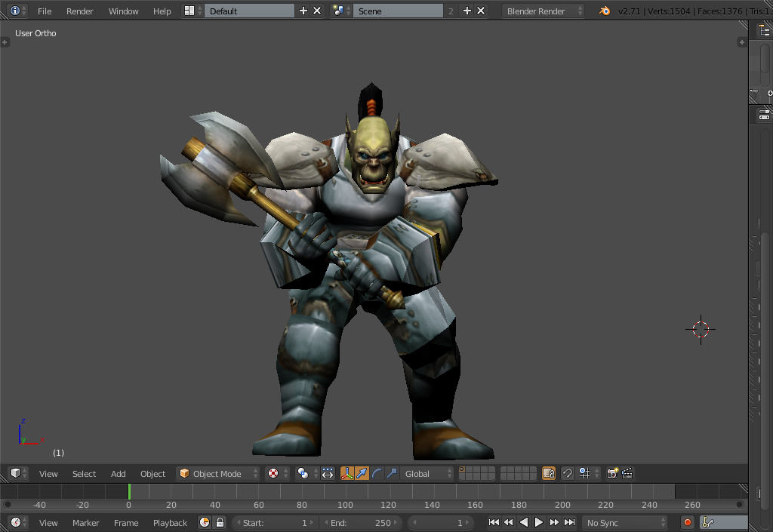Jump to the last frame
This screenshot has width=773, height=532.
click(x=569, y=522)
